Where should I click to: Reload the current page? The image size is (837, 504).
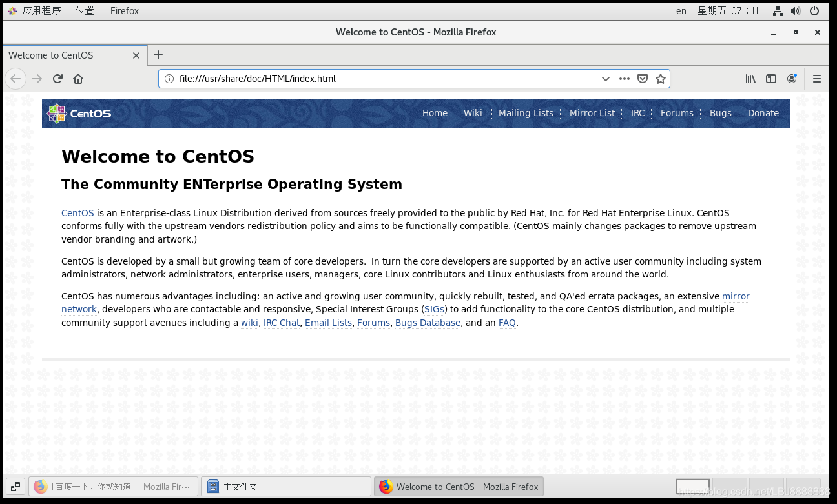[57, 79]
